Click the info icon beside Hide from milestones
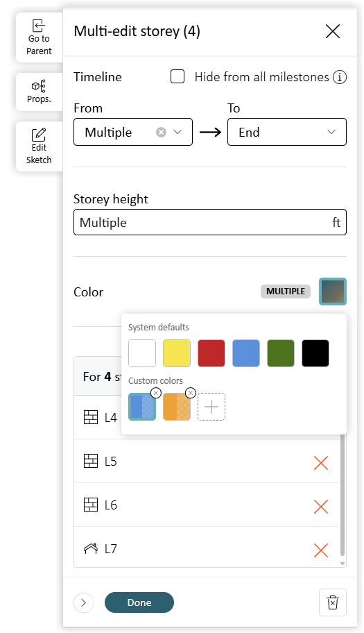Viewport: 364px width, 633px height. coord(340,77)
